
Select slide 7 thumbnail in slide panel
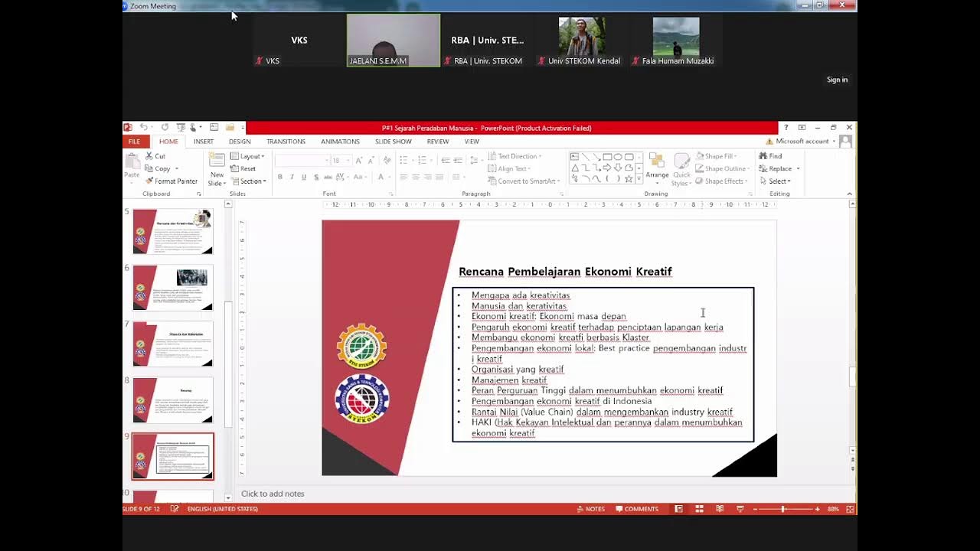173,344
